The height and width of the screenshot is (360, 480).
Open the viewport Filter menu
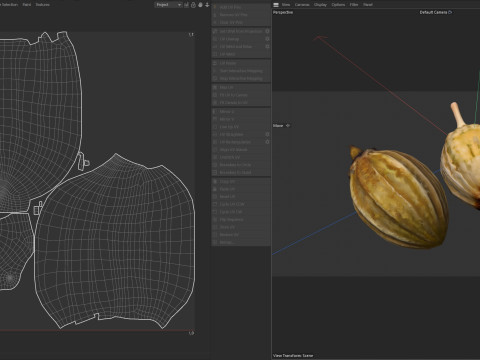[354, 5]
